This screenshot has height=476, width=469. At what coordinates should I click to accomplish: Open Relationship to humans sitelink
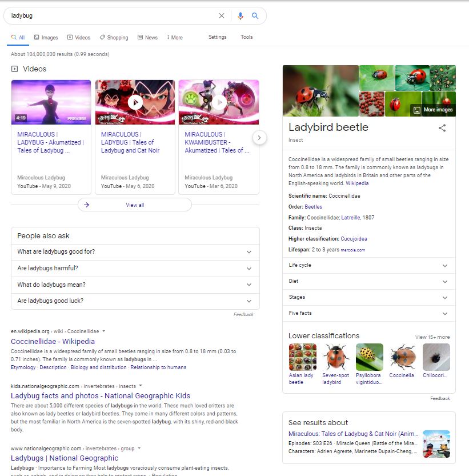pos(158,367)
